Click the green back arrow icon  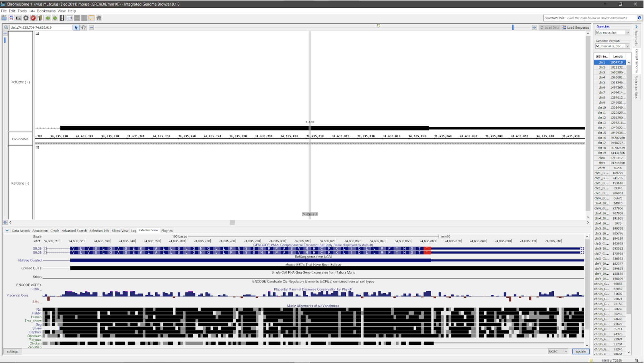click(48, 18)
